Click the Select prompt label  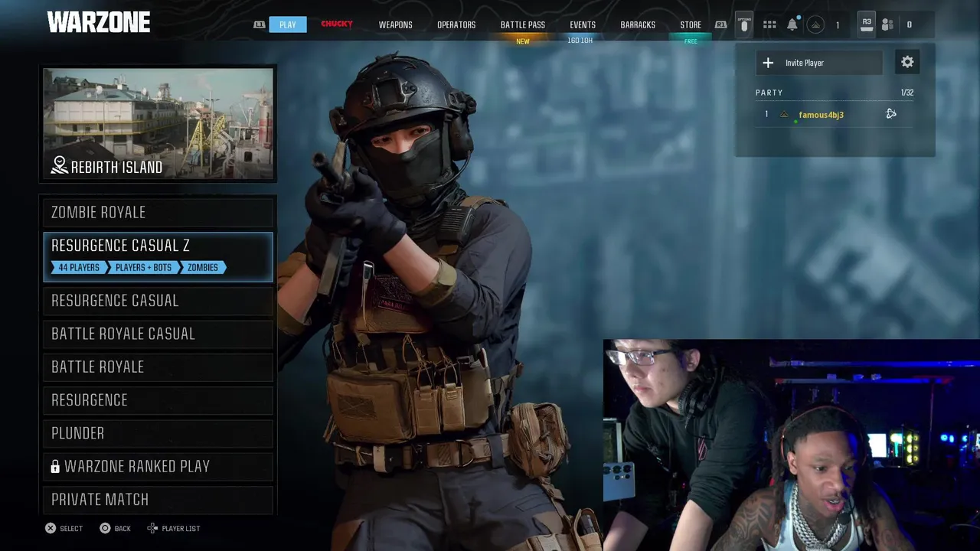tap(71, 529)
